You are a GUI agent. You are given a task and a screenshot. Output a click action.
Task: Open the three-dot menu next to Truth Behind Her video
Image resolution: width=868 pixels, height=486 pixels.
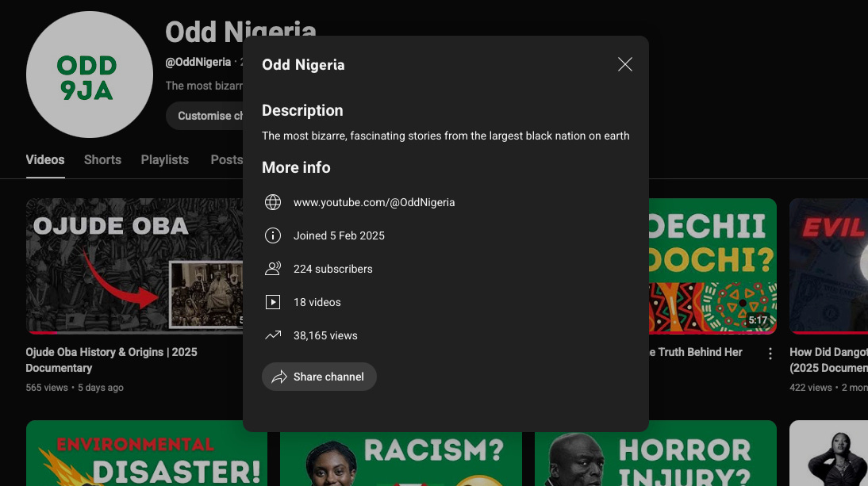click(770, 354)
